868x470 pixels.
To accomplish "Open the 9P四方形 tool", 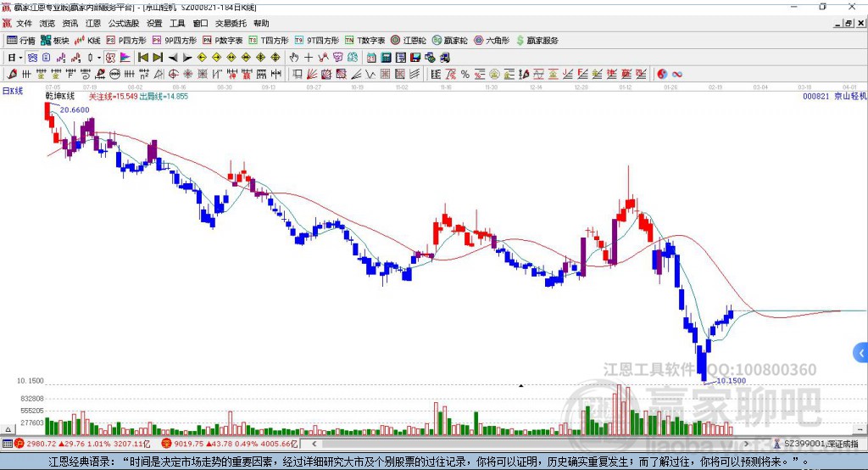I will pos(175,41).
